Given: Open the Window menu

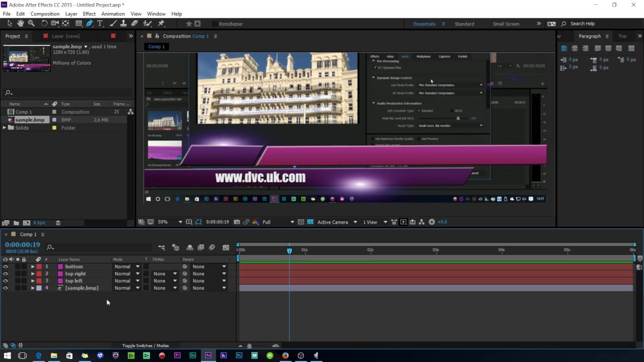Looking at the screenshot, I should click(x=156, y=14).
